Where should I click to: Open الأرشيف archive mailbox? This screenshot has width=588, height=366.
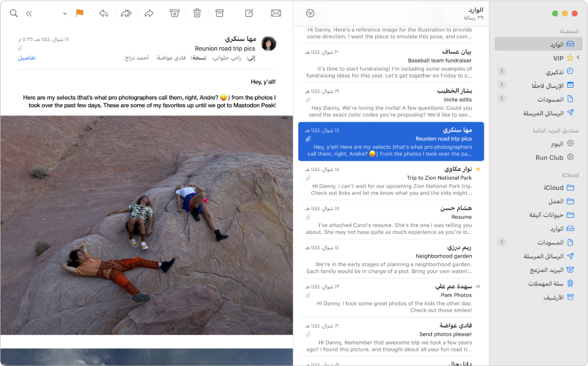click(538, 297)
